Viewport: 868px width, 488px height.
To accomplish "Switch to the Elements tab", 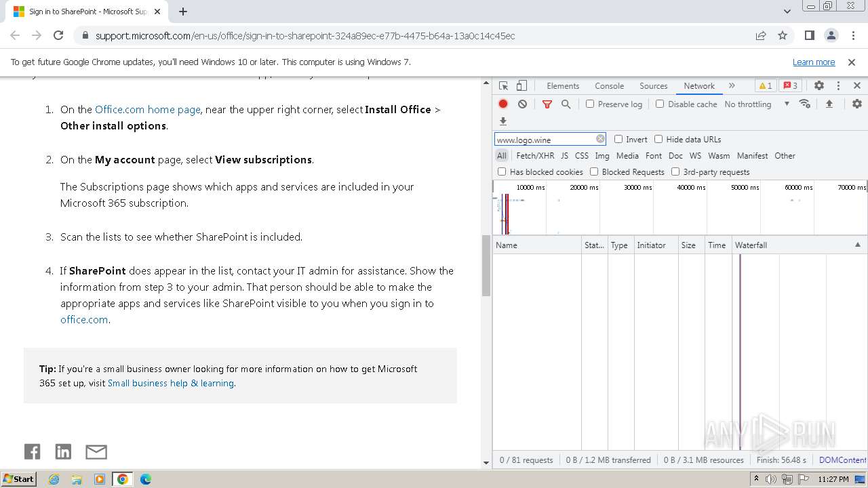I will [563, 86].
